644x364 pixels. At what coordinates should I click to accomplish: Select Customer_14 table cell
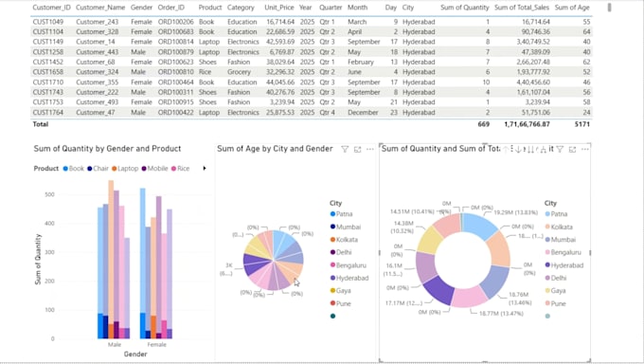coord(96,42)
